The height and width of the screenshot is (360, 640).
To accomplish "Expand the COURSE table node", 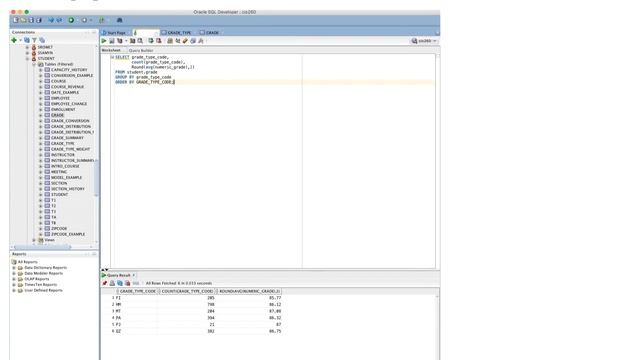I will (40, 81).
